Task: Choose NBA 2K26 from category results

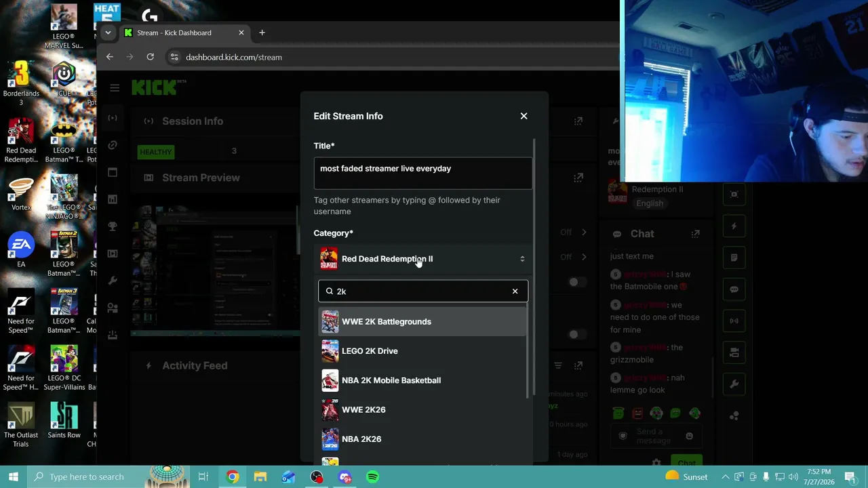Action: [423, 439]
